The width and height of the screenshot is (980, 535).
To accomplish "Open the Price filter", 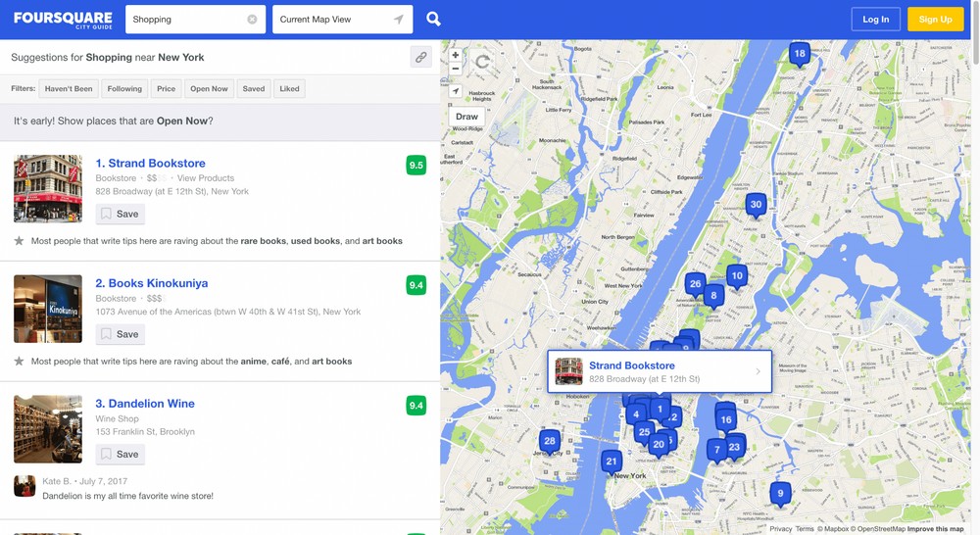I will (x=167, y=89).
